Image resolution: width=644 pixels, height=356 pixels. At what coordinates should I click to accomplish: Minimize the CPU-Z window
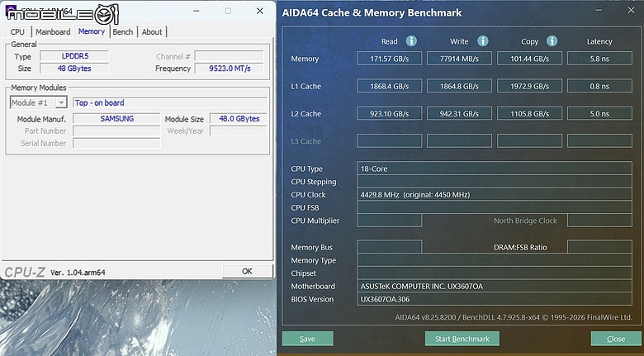click(x=197, y=11)
